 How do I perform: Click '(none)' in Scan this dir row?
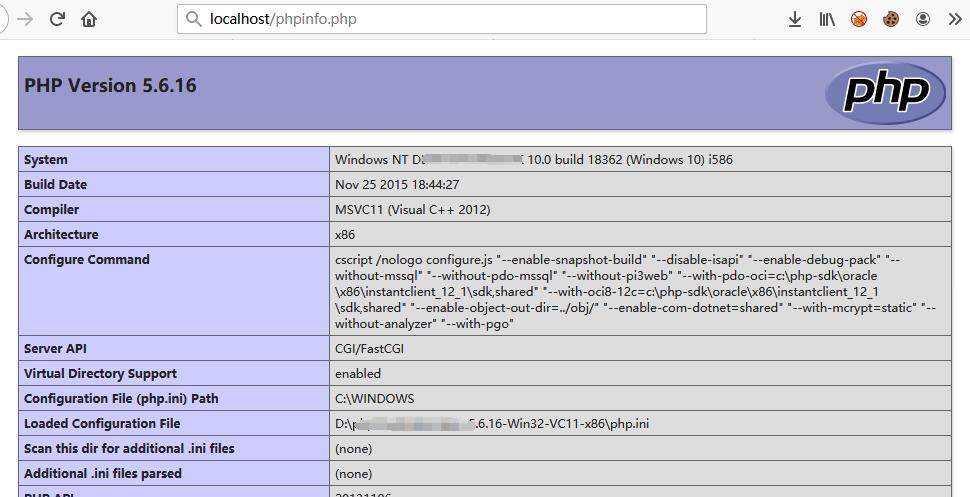[x=354, y=449]
